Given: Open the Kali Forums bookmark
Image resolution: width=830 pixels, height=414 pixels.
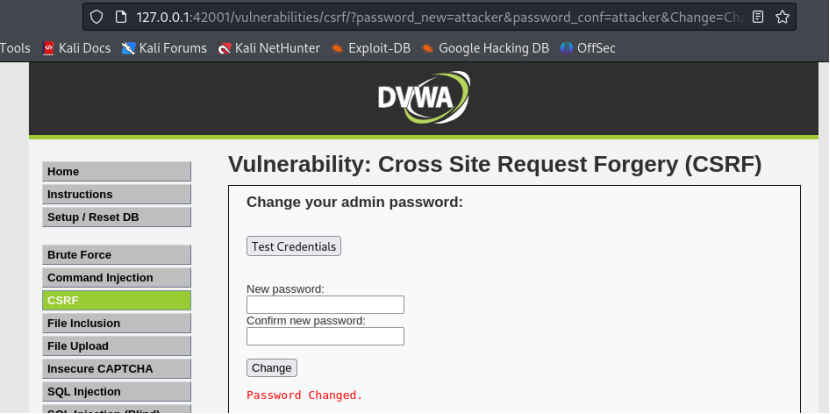Looking at the screenshot, I should 164,48.
